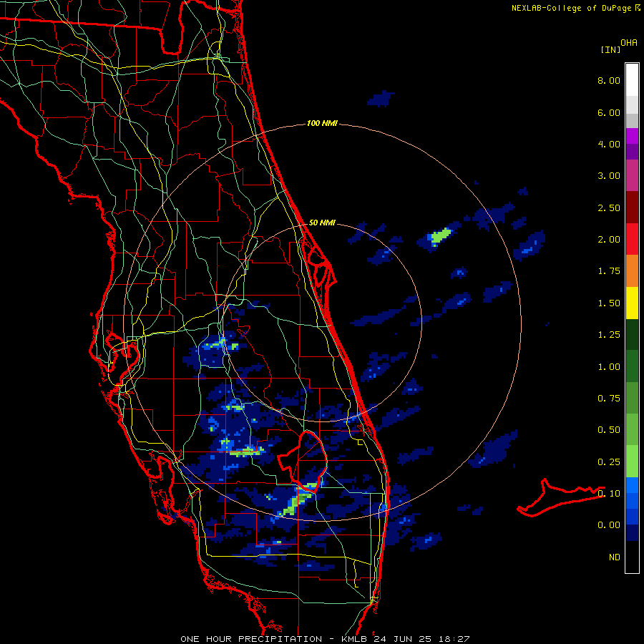Screen dimensions: 644x644
Task: Click the 1.50 legend value
Action: point(609,303)
